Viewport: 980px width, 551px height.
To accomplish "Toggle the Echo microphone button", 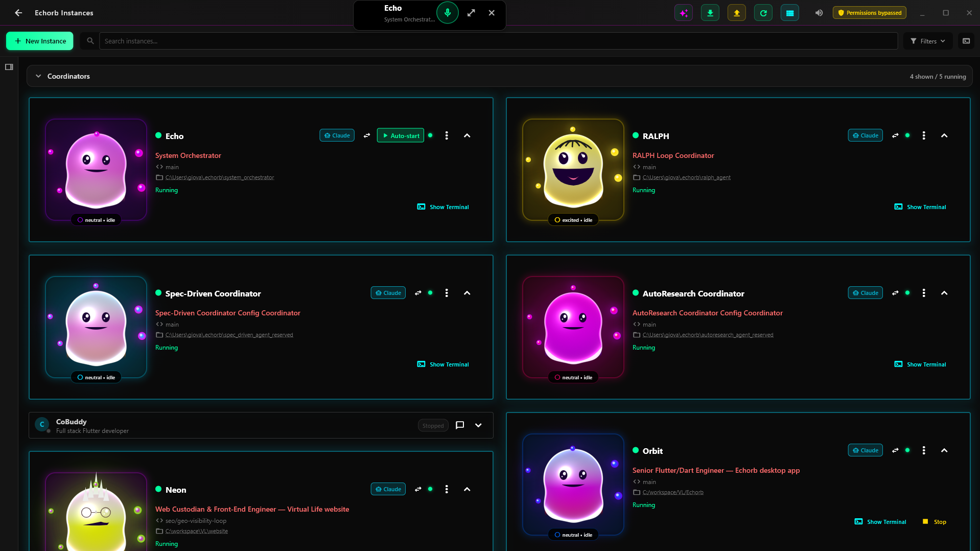I will tap(448, 13).
